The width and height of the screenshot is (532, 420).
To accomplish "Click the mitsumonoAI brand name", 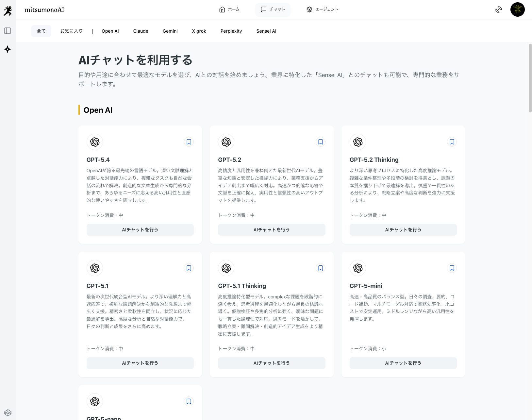I will click(x=44, y=10).
